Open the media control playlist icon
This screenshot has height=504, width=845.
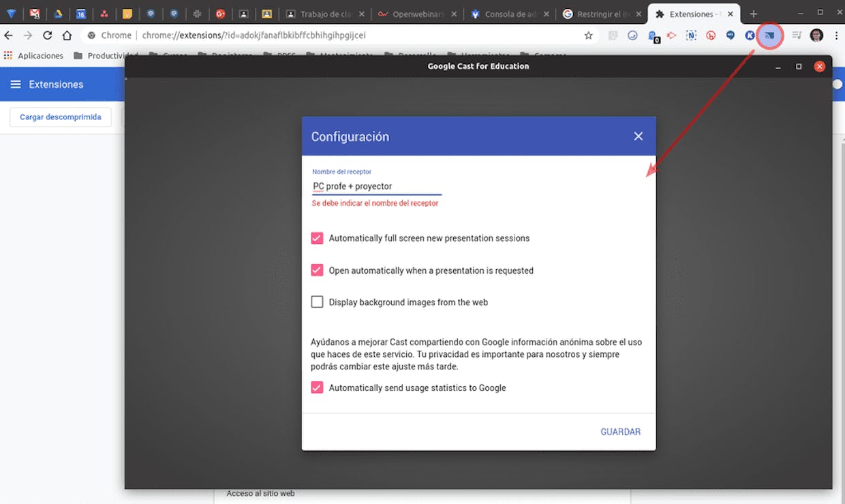(x=797, y=35)
